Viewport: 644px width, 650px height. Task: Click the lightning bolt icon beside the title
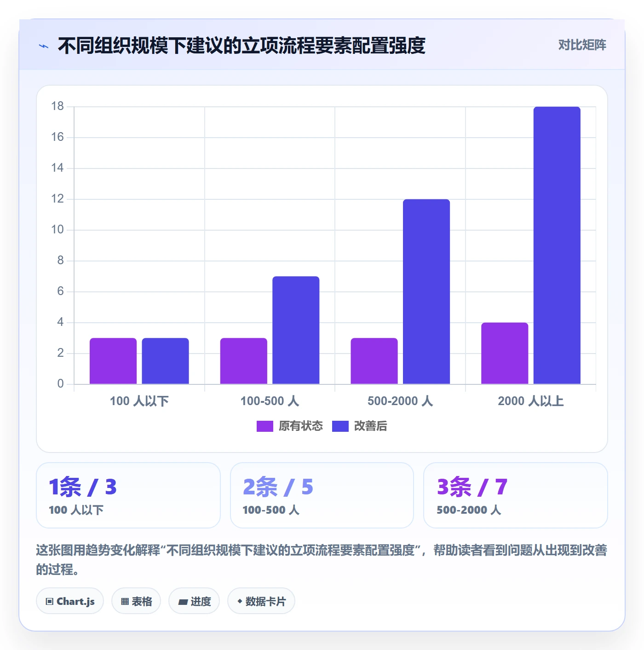tap(43, 46)
